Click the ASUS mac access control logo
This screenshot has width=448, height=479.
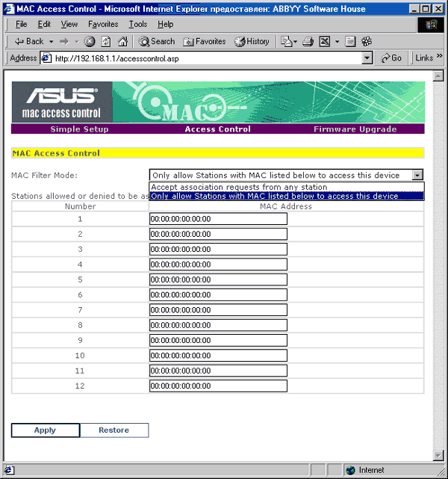62,102
